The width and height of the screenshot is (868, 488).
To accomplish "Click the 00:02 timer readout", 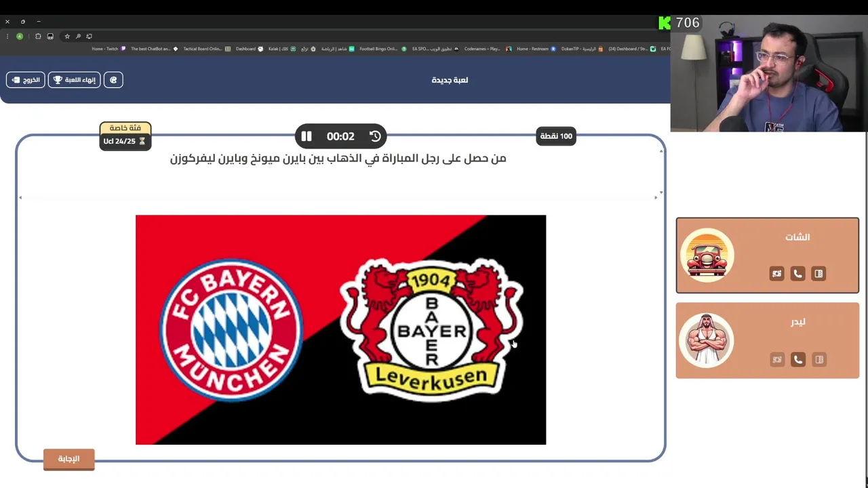I will point(340,136).
